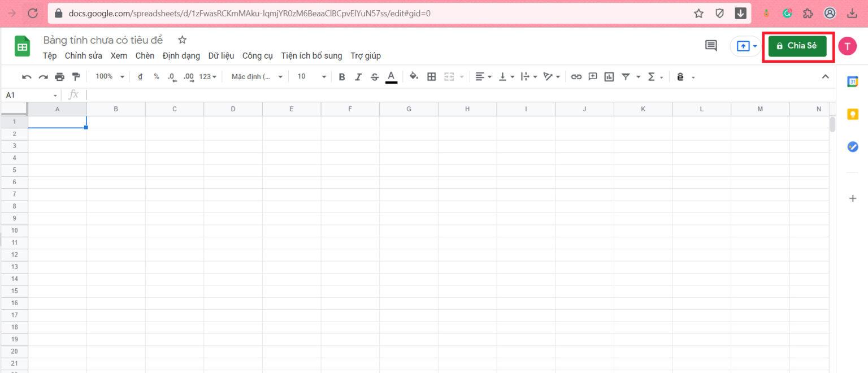The height and width of the screenshot is (373, 868).
Task: Apply percent format icon
Action: (x=157, y=77)
